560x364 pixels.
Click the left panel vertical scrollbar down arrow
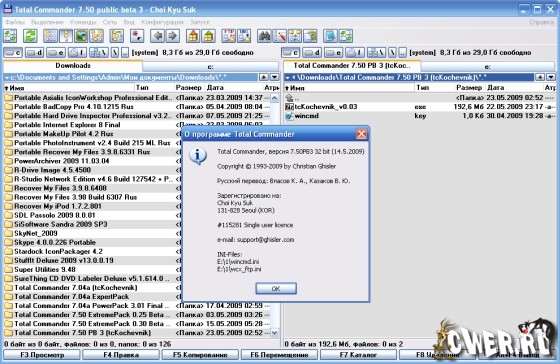(275, 333)
